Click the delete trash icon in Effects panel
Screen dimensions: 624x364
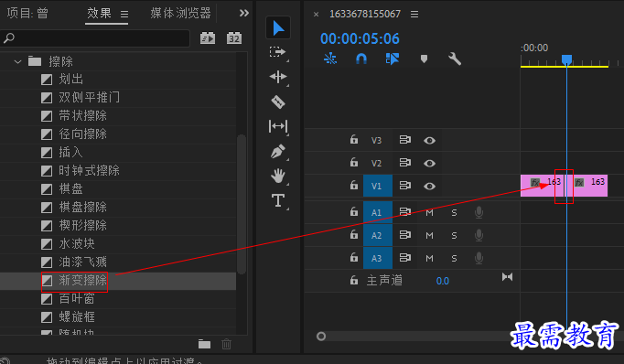(226, 344)
